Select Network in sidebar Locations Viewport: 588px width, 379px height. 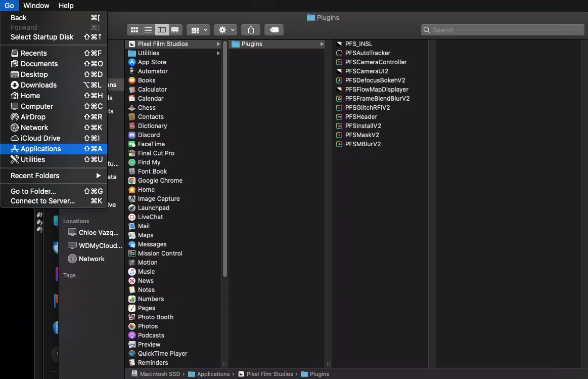86,259
